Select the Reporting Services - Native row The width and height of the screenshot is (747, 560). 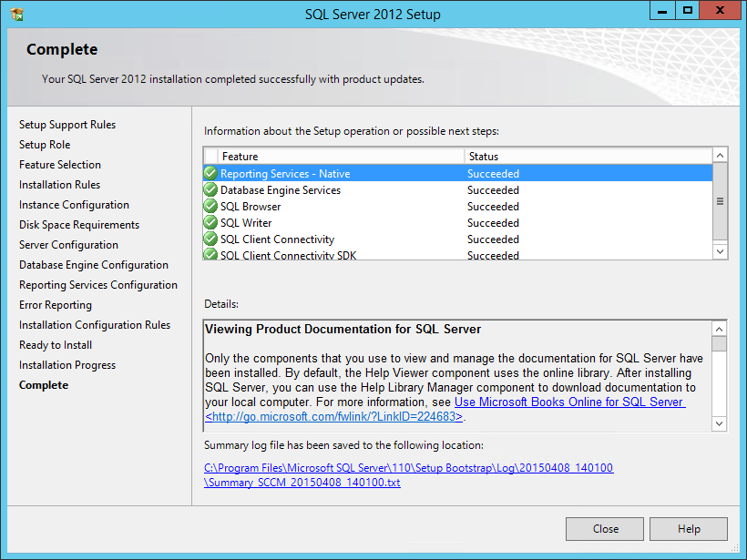pyautogui.click(x=458, y=173)
